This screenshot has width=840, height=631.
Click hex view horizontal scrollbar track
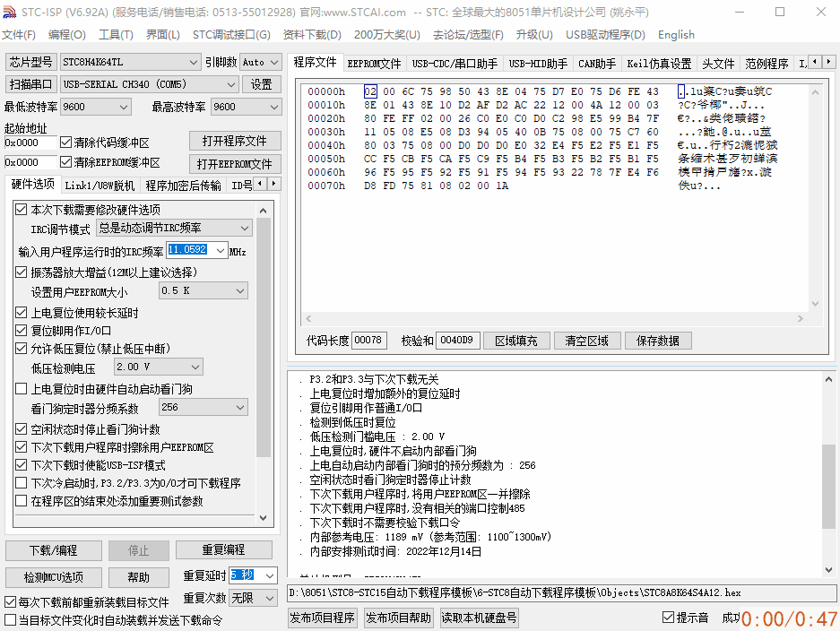[x=554, y=318]
